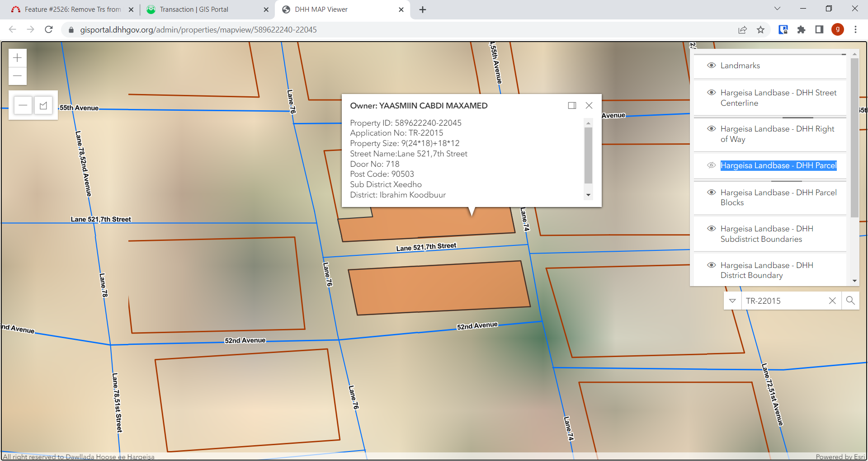Image resolution: width=868 pixels, height=461 pixels.
Task: Open Chrome three-dot menu
Action: click(x=855, y=30)
